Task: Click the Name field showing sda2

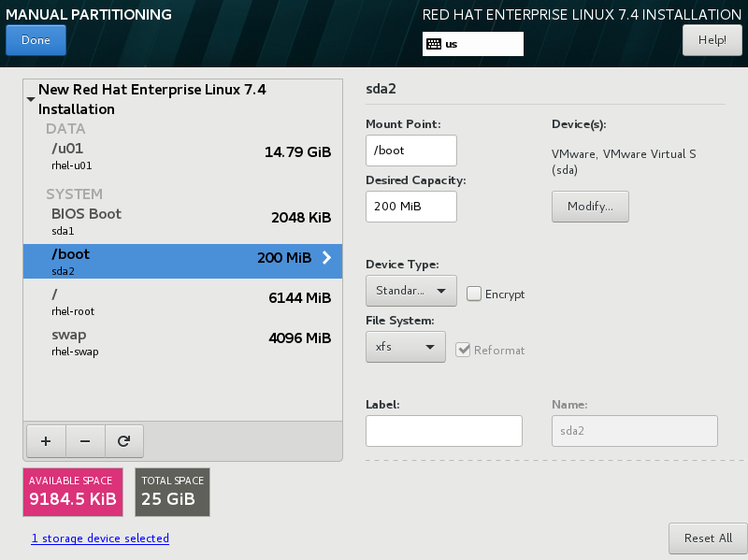Action: click(x=635, y=431)
